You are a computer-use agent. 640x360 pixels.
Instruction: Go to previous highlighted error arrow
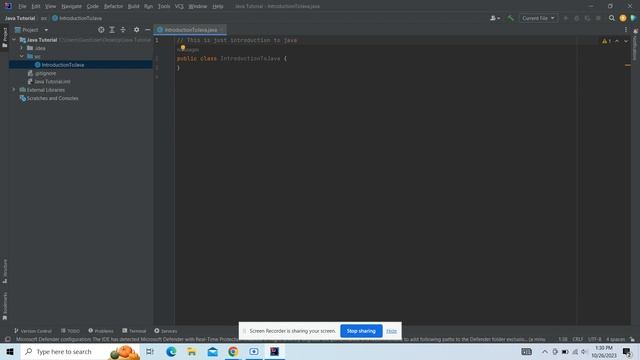pos(617,41)
